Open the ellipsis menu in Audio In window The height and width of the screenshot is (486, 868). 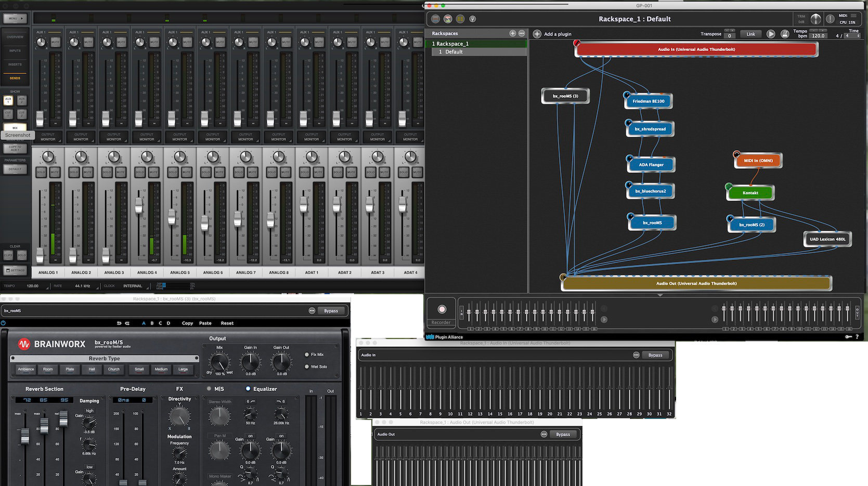(x=636, y=355)
